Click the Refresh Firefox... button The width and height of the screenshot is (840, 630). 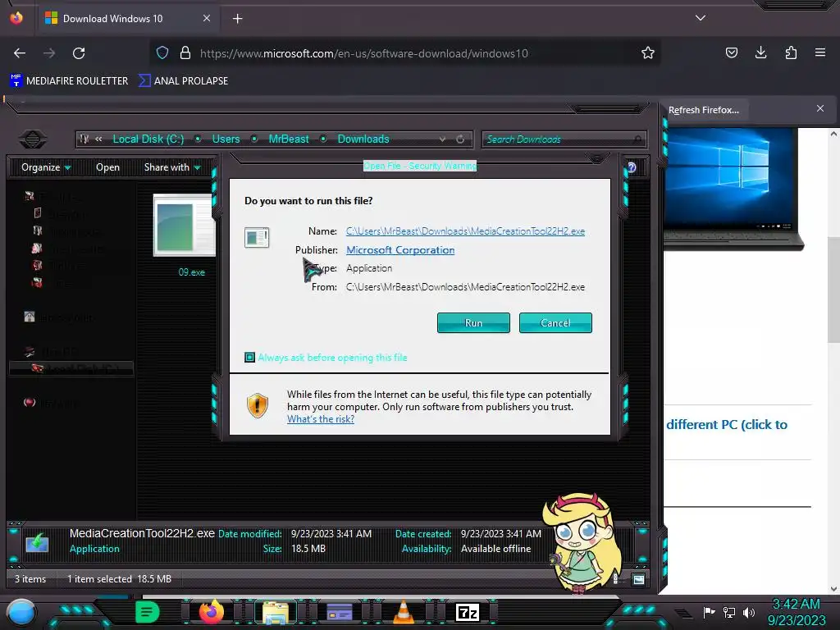pyautogui.click(x=703, y=110)
